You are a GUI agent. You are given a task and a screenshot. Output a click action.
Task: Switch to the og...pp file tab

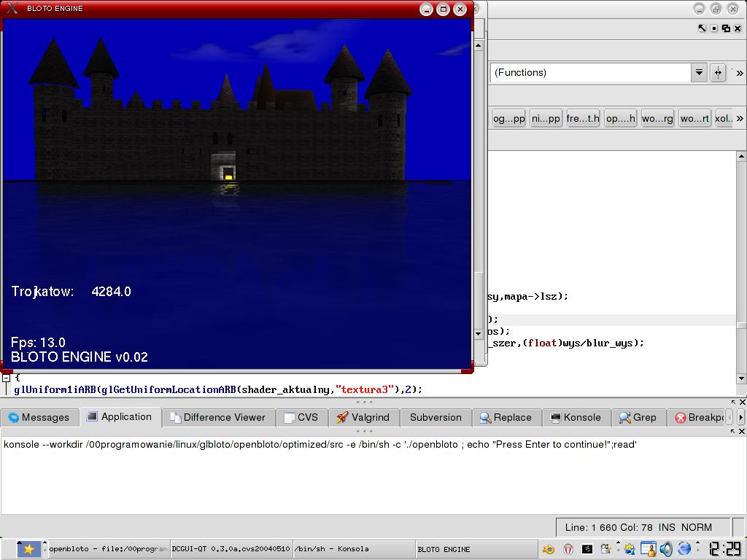tap(508, 119)
